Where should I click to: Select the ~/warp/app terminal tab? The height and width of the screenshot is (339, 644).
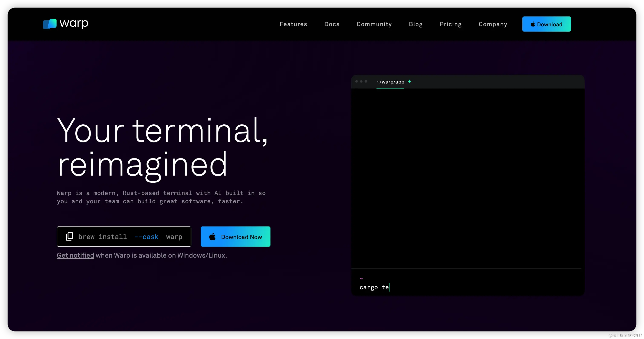390,82
